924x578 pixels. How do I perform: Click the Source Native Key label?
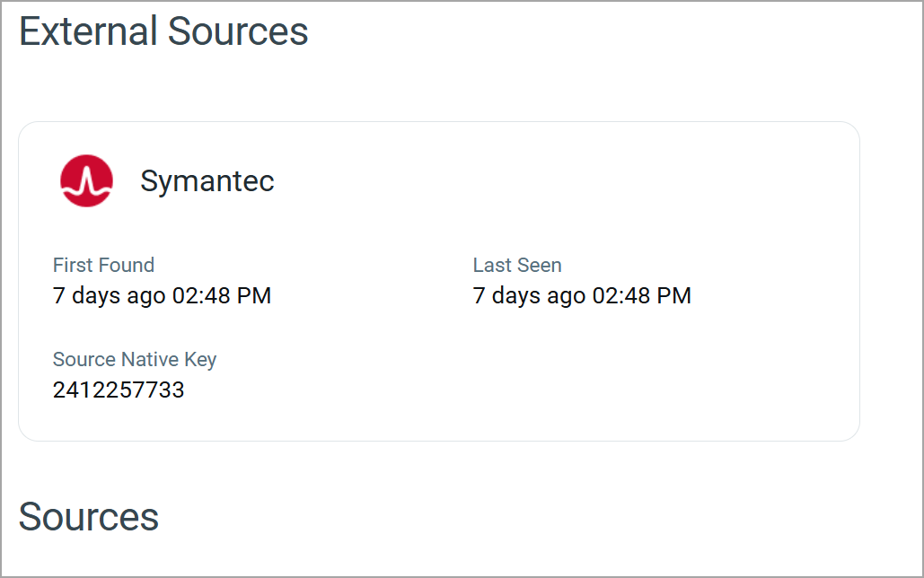pyautogui.click(x=135, y=359)
